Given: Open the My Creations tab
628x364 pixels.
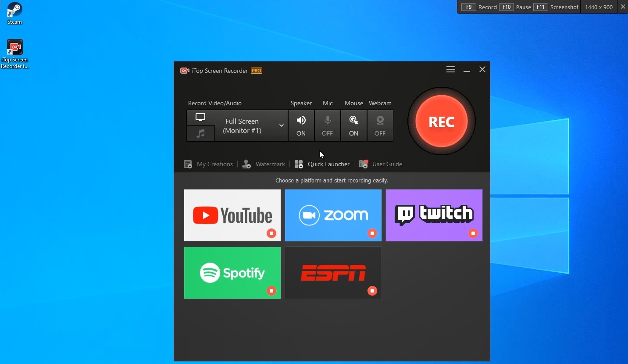Looking at the screenshot, I should tap(208, 164).
